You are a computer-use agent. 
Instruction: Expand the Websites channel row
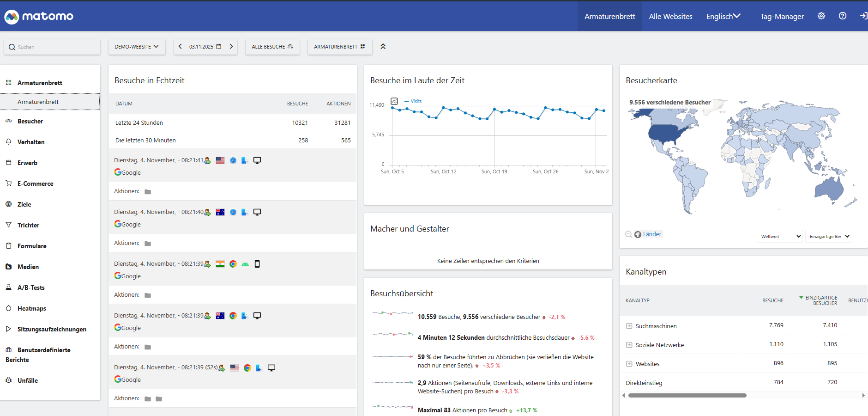tap(629, 364)
